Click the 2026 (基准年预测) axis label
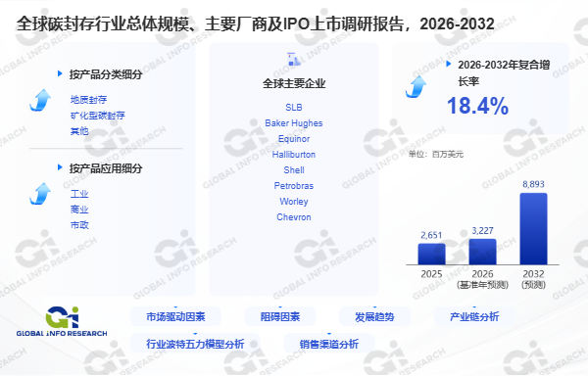Screen dimensions: 588x376 [482, 279]
